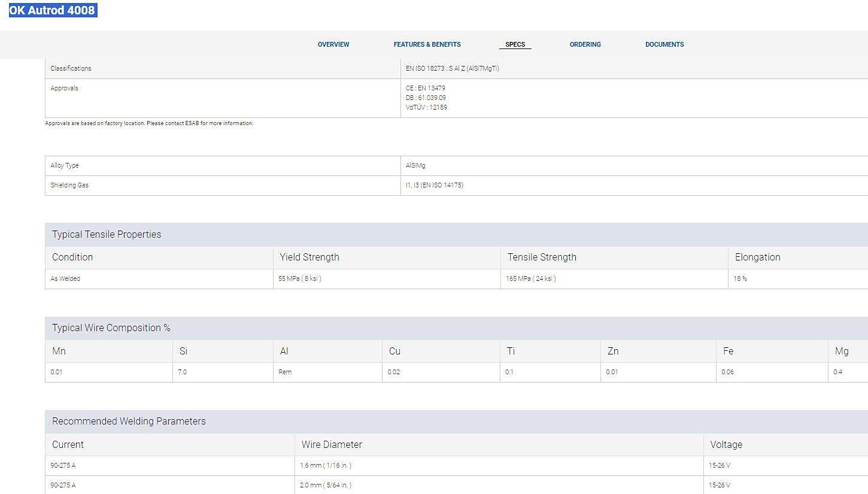
Task: Click the 0.06 iron value
Action: [x=727, y=372]
